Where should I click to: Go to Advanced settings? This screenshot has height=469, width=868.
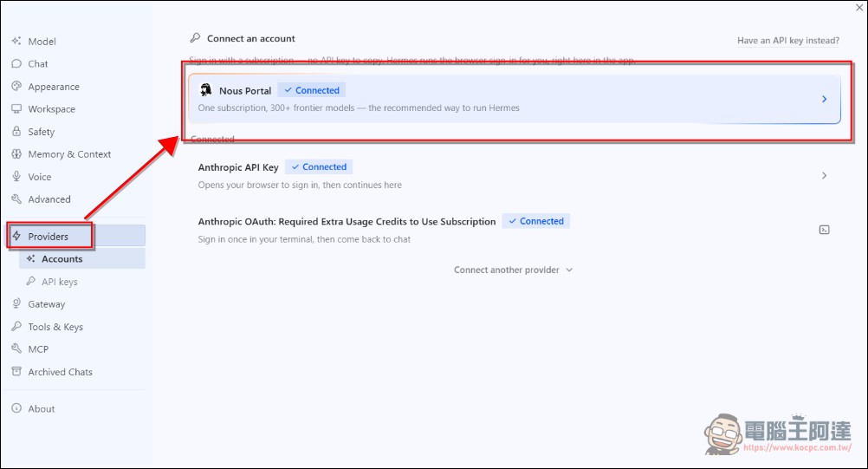click(x=76, y=199)
